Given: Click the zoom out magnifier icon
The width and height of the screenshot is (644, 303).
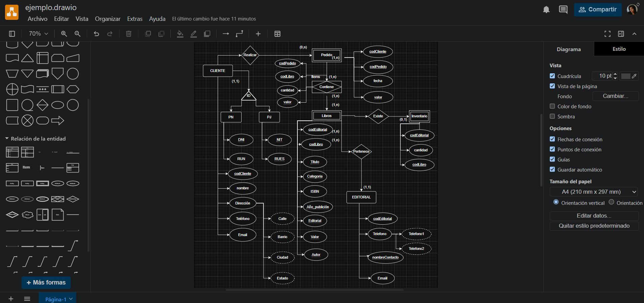Looking at the screenshot, I should (77, 34).
